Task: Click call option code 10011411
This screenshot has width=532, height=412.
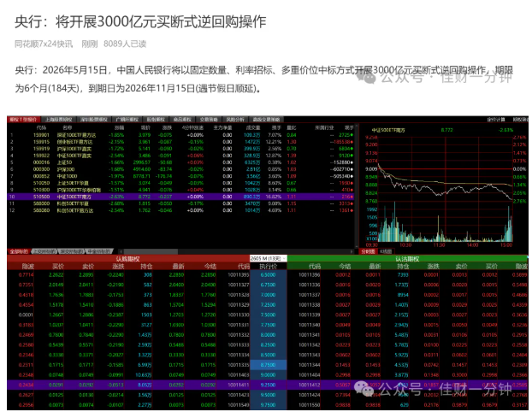Action: [x=238, y=385]
